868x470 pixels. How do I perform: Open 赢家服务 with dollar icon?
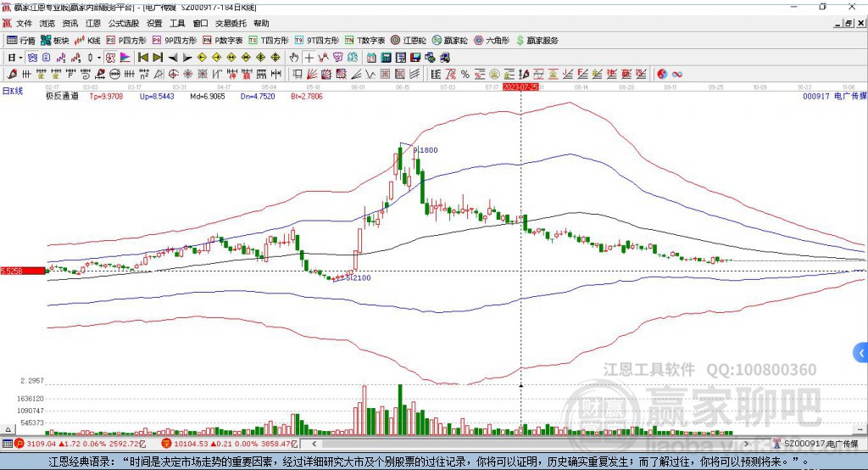click(x=537, y=41)
